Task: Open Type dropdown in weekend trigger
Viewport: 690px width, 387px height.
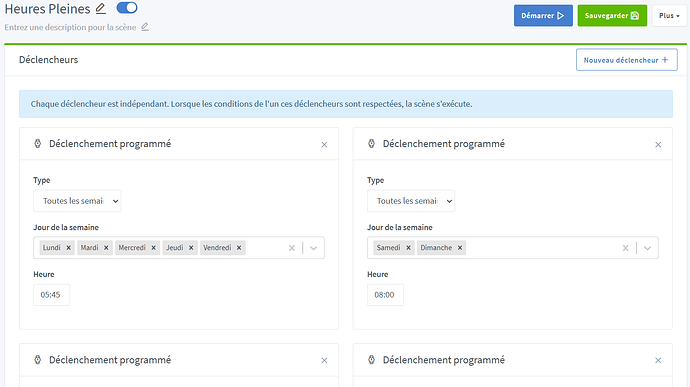Action: (x=411, y=201)
